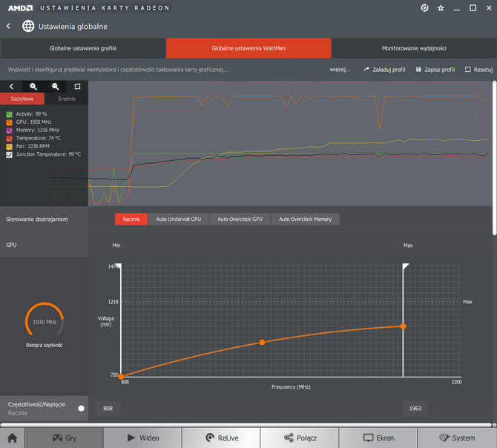Click the Sterowanie dostrajaniem label
The width and height of the screenshot is (497, 448).
coord(37,220)
